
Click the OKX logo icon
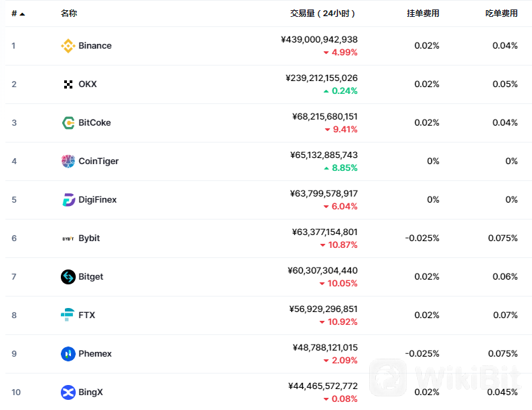click(x=68, y=84)
